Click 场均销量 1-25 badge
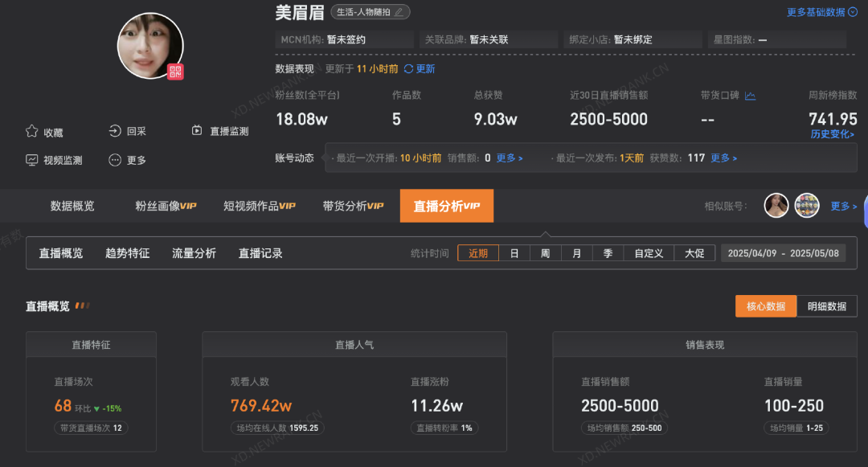The width and height of the screenshot is (868, 467). (796, 428)
